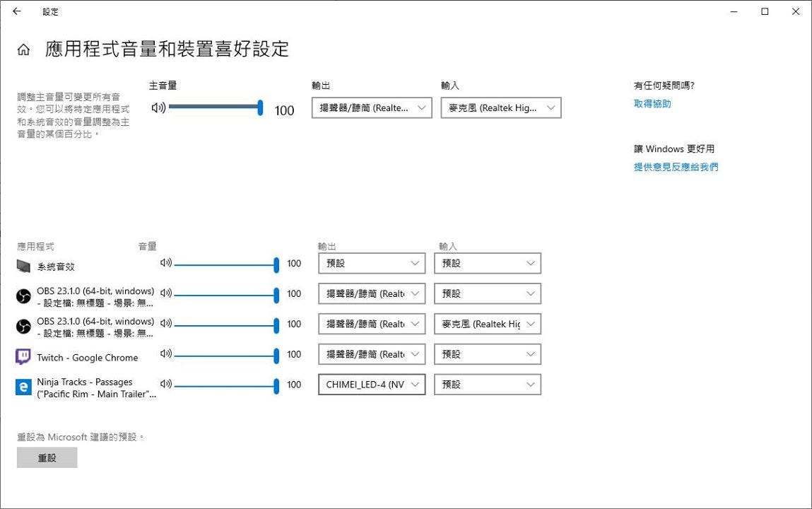Mute Twitch using its speaker icon
Screen dimensions: 812x509
point(165,354)
